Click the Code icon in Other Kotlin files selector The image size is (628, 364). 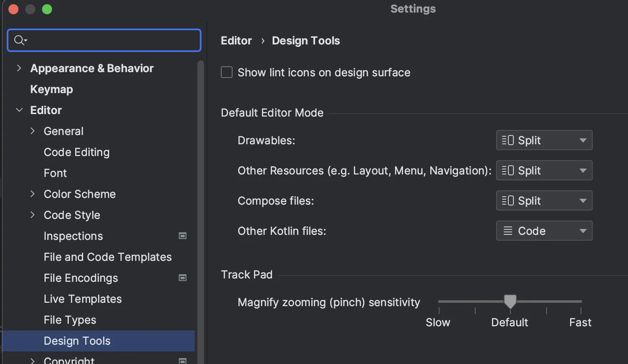click(509, 231)
